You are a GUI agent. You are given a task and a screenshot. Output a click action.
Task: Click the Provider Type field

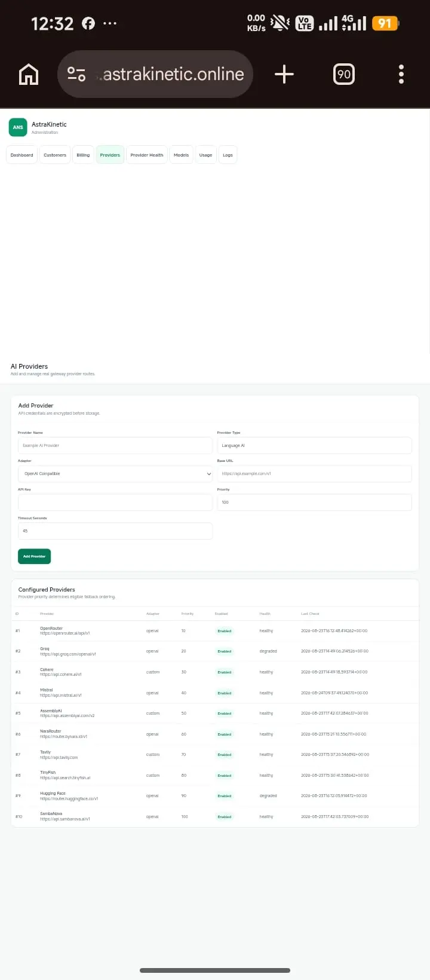[314, 445]
